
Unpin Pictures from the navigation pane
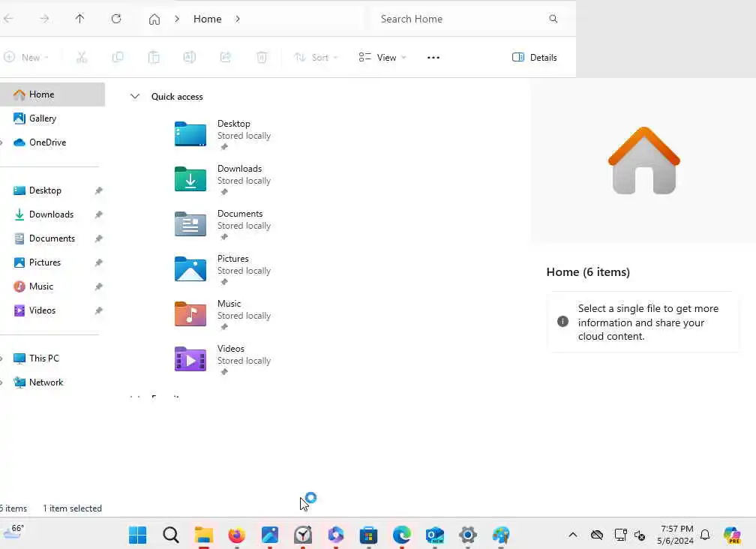pos(98,262)
